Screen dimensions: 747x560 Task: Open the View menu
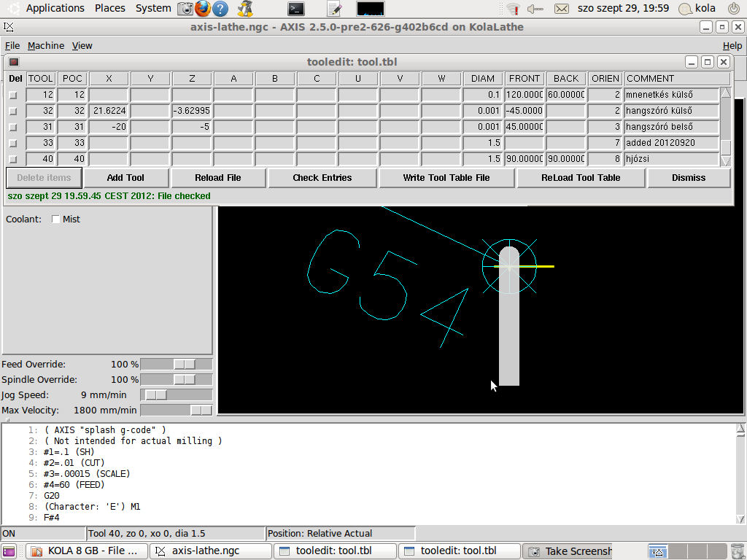click(x=82, y=45)
